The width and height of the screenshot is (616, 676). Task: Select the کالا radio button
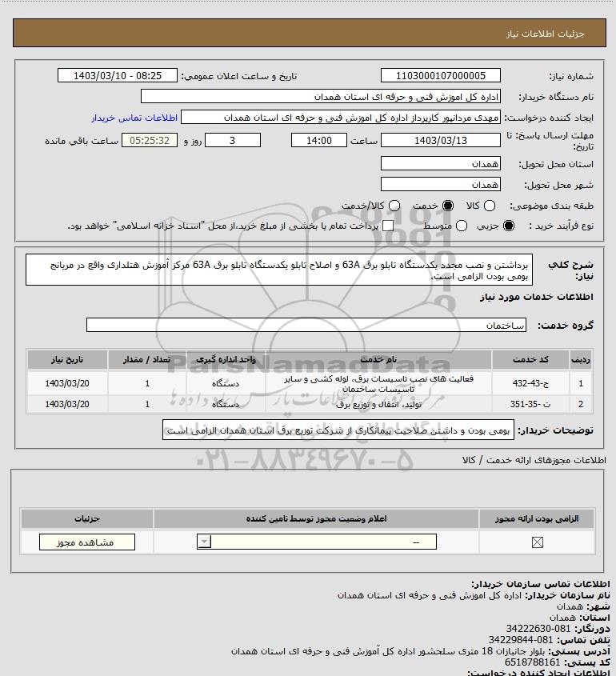(x=490, y=206)
